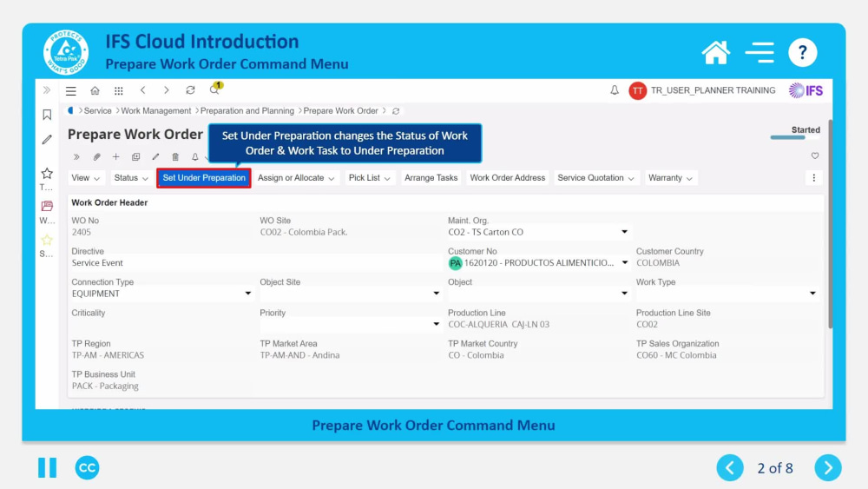The width and height of the screenshot is (868, 489).
Task: Open the Work Type dropdown arrow
Action: click(x=812, y=293)
